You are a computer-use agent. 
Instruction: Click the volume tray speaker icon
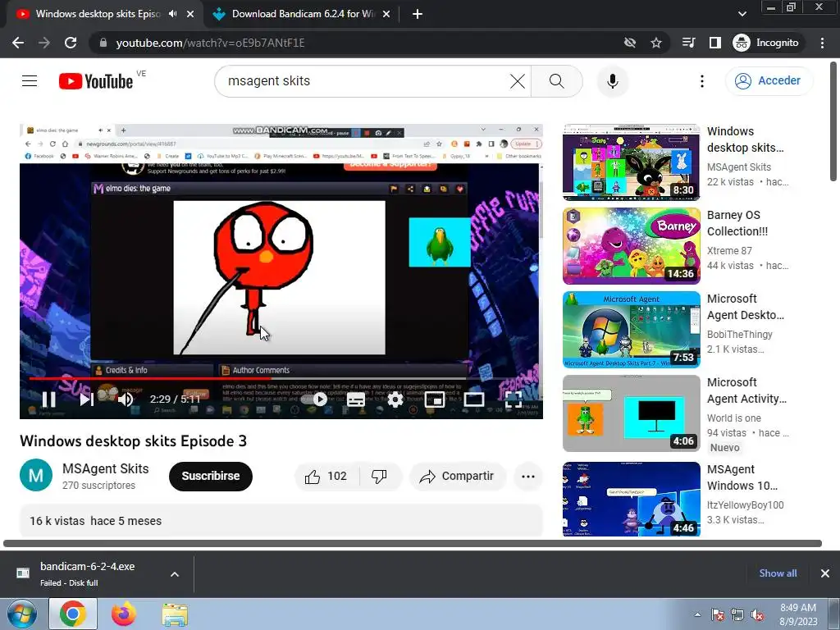[x=757, y=615]
